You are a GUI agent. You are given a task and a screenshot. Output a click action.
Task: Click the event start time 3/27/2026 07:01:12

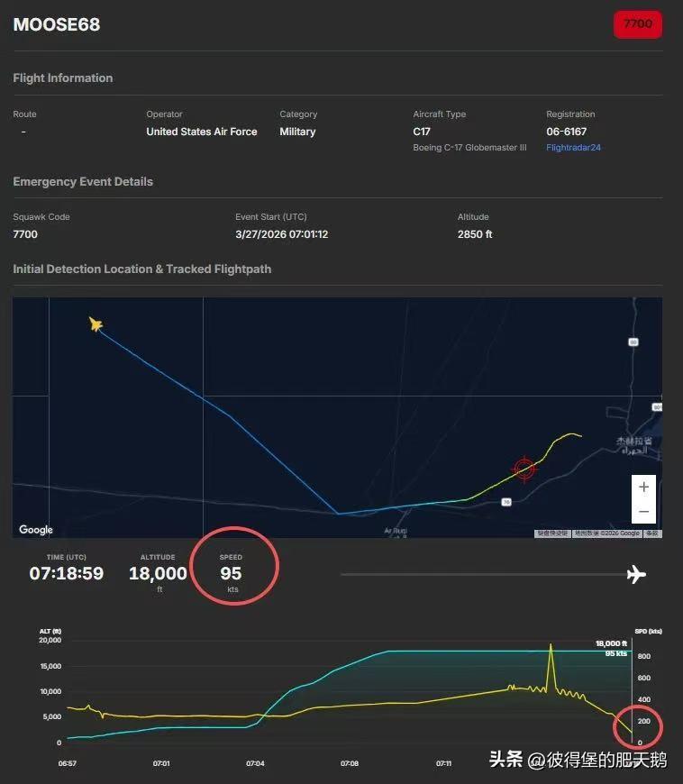click(x=281, y=234)
